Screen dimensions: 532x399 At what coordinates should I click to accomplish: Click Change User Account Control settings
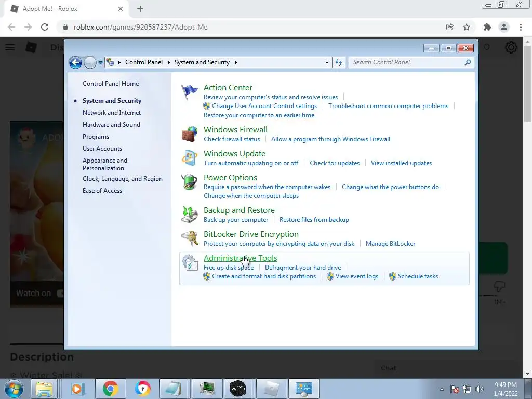coord(264,106)
